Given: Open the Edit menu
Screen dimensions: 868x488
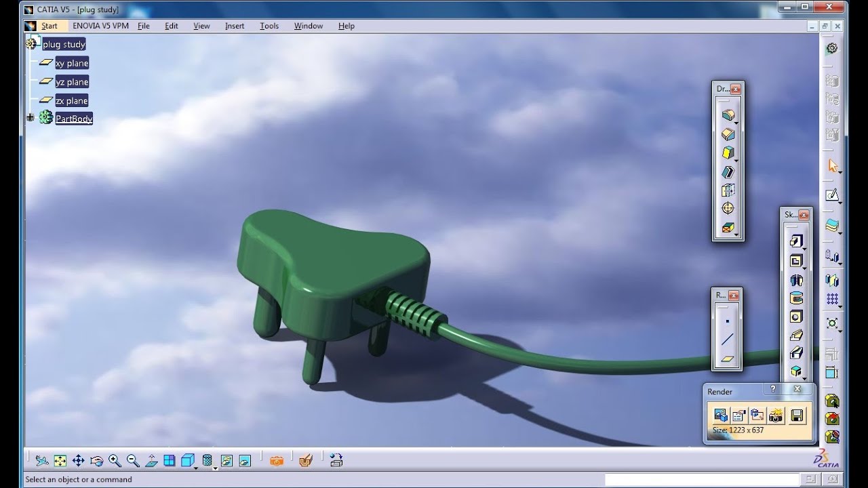Looking at the screenshot, I should [x=172, y=26].
